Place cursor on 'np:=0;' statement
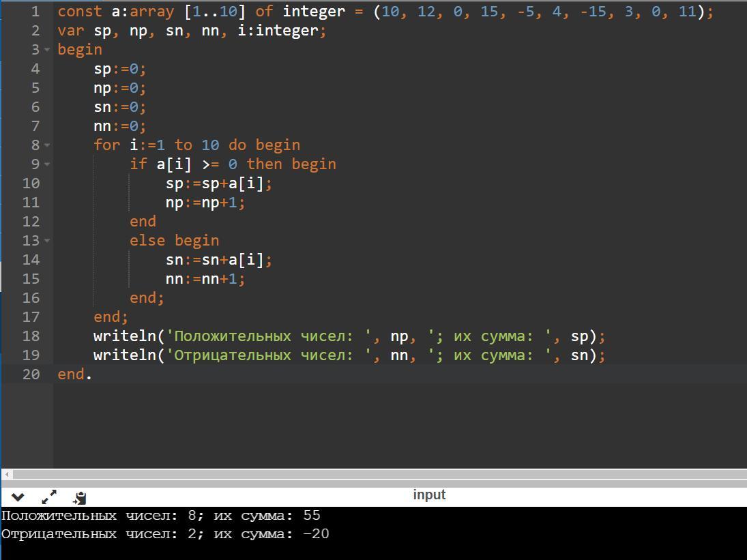This screenshot has width=747, height=560. click(119, 88)
